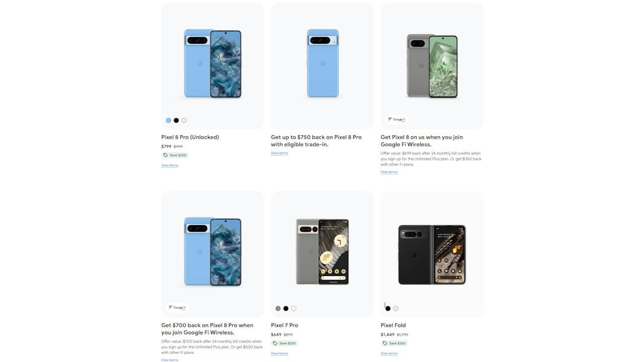Click the green Pixel 8 product image
Viewport: 644px width, 362px height.
click(432, 64)
